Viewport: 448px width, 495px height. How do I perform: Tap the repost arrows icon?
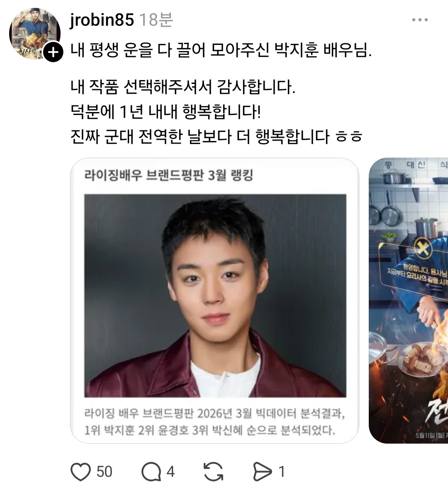pos(214,472)
